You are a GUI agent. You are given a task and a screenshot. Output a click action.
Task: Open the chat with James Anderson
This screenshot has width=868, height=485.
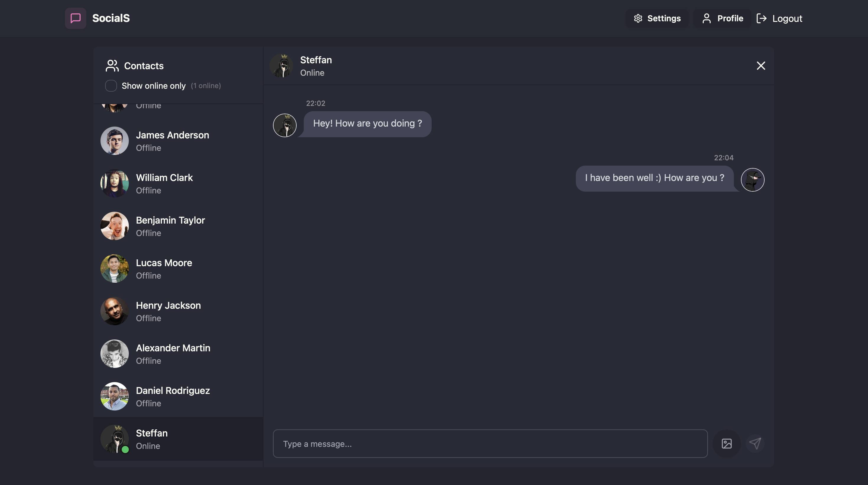[x=178, y=141]
